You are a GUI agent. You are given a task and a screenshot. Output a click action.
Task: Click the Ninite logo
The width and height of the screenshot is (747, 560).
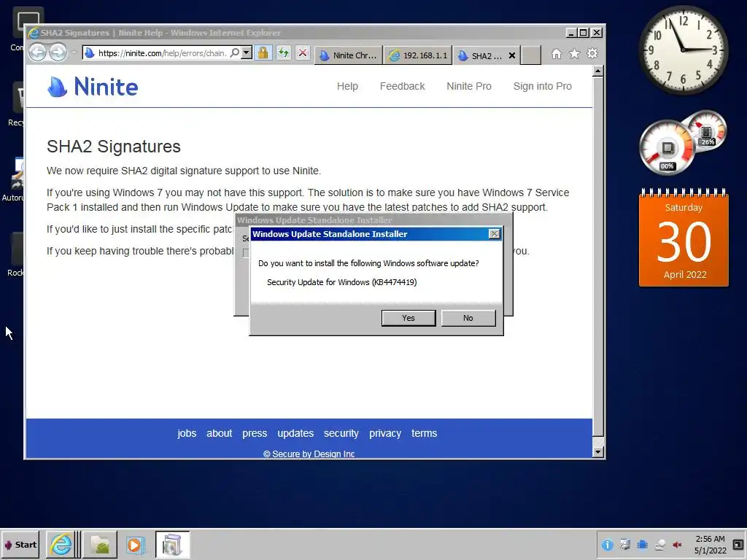(93, 87)
